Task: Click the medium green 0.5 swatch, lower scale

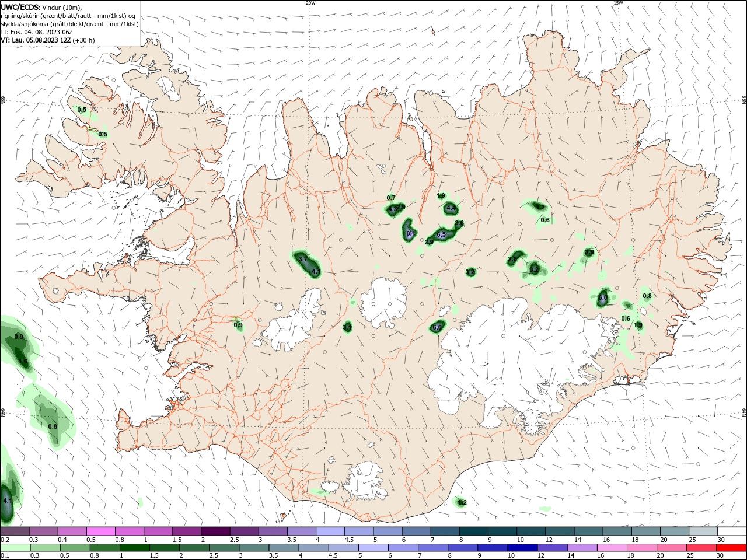Action: coord(75,548)
